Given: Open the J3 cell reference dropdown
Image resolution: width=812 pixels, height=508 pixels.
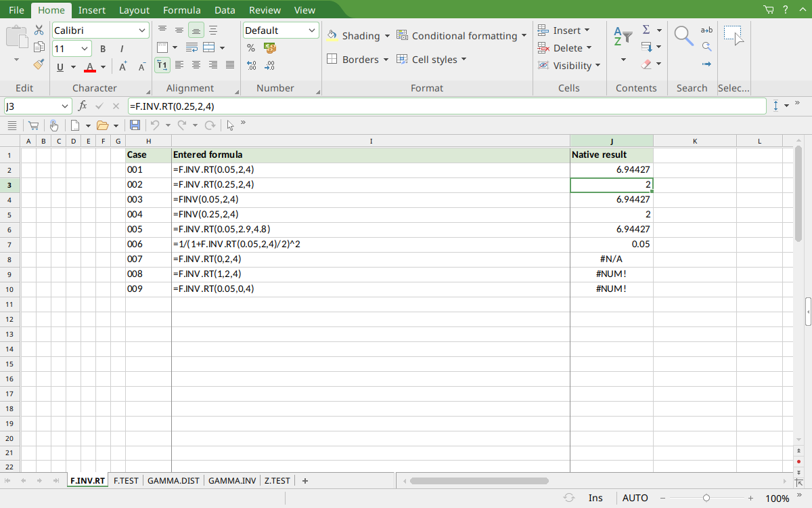Looking at the screenshot, I should 65,106.
